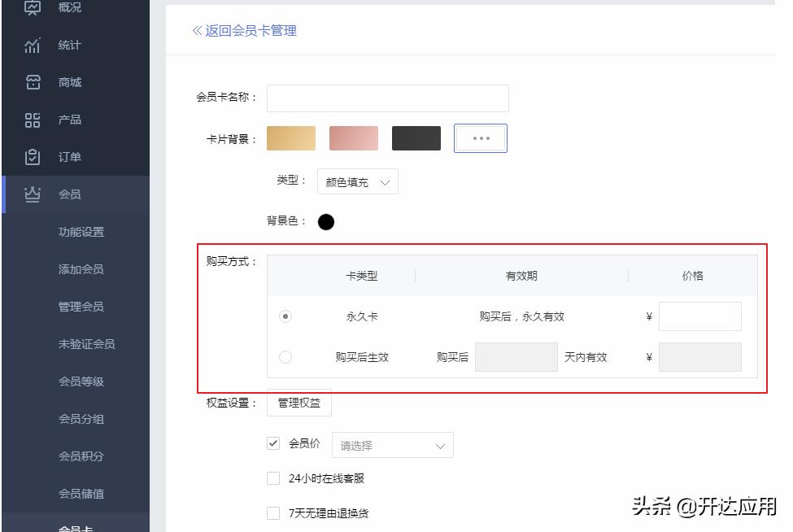Click the 产品 (Products) sidebar icon
Viewport: 793px width, 532px height.
(33, 119)
